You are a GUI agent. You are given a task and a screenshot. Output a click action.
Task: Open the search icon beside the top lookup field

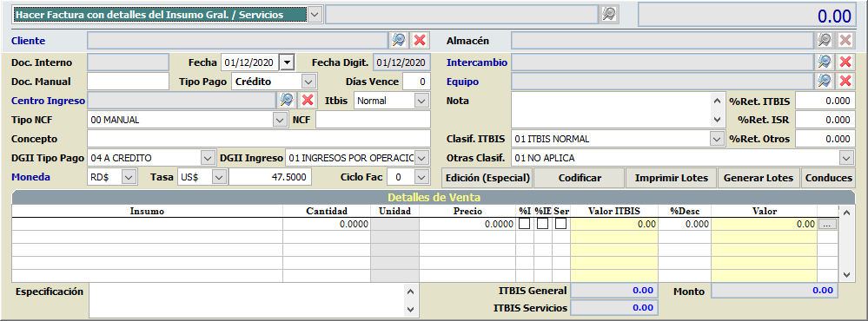point(609,15)
